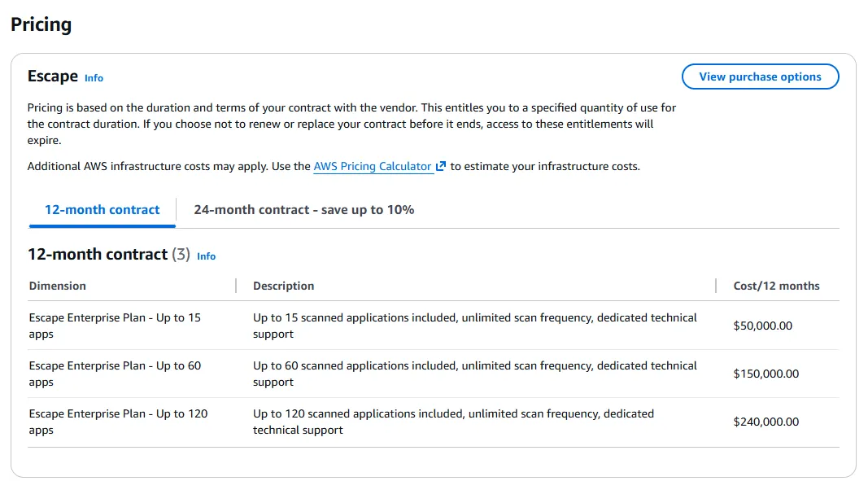Open the Info link beside Escape heading
This screenshot has width=868, height=481.
pyautogui.click(x=94, y=78)
